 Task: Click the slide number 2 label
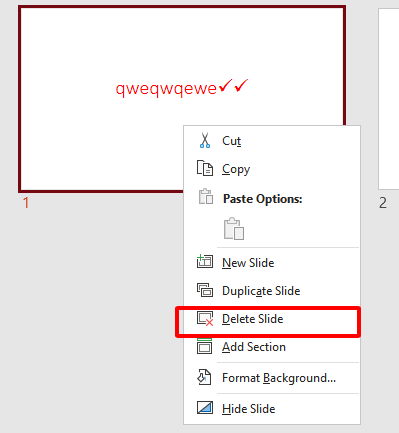click(x=383, y=203)
